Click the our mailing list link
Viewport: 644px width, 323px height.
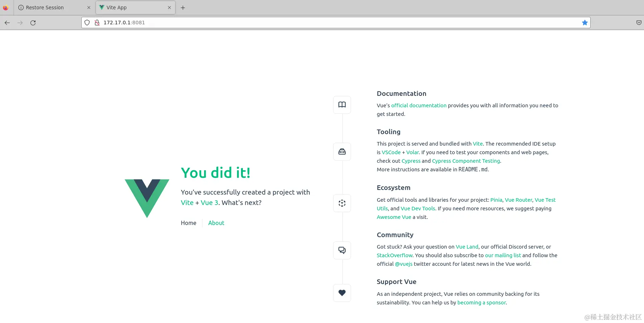click(503, 255)
